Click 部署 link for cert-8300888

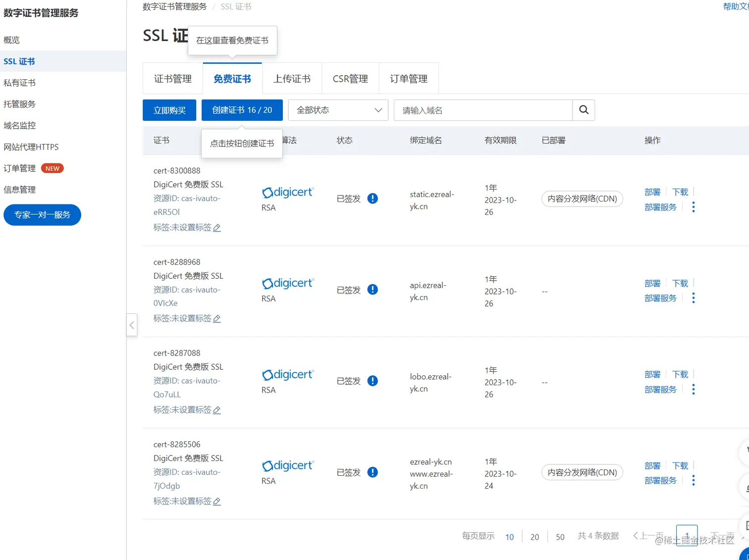click(x=652, y=192)
